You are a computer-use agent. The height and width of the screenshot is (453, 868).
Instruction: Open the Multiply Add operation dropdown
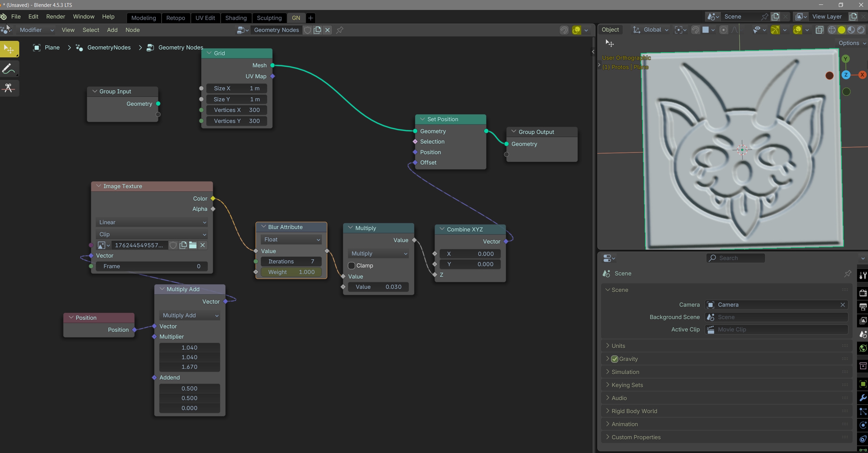(190, 315)
